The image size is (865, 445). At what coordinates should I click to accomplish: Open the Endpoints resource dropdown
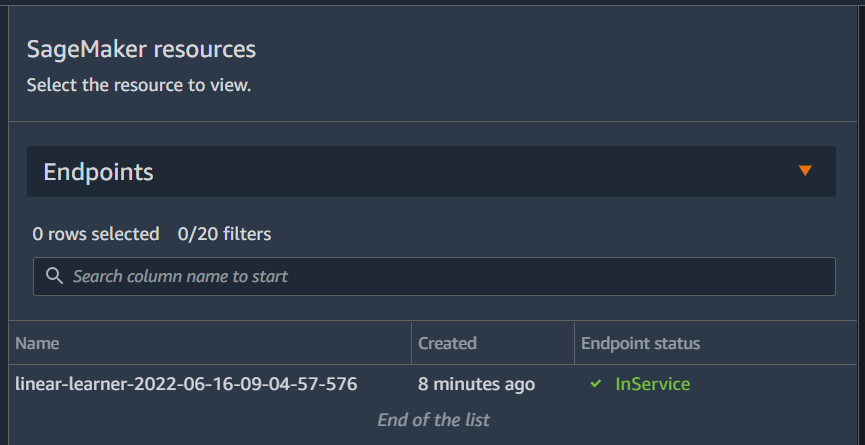[x=431, y=171]
